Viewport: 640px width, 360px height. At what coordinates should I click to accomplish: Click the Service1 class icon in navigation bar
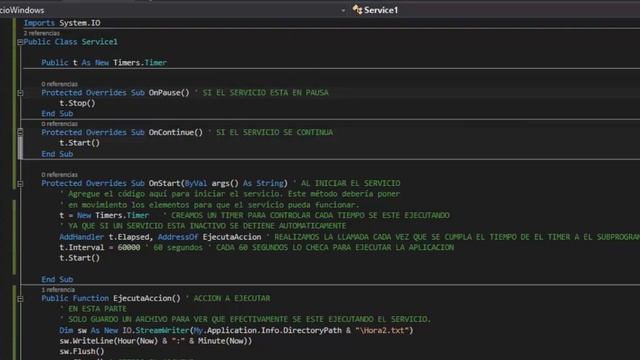point(357,10)
